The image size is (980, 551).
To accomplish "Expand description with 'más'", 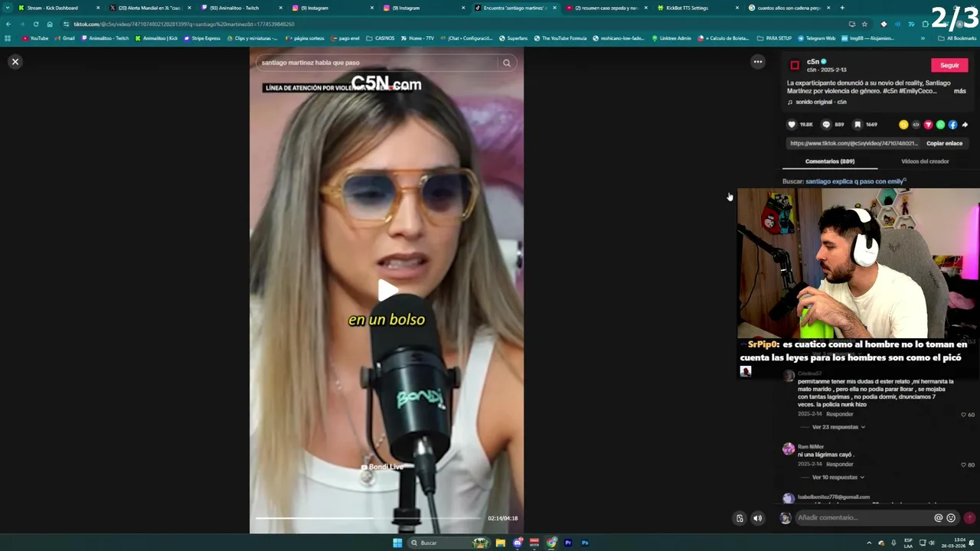I will (x=959, y=91).
